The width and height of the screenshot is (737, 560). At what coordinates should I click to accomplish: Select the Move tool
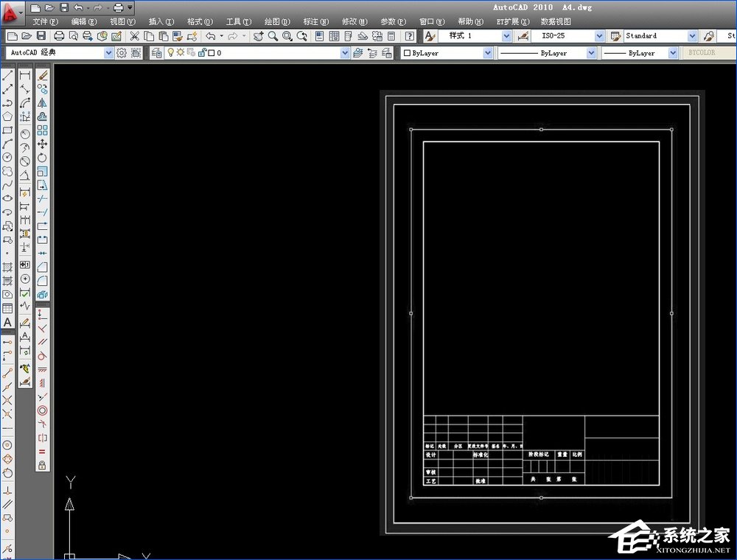pyautogui.click(x=42, y=144)
